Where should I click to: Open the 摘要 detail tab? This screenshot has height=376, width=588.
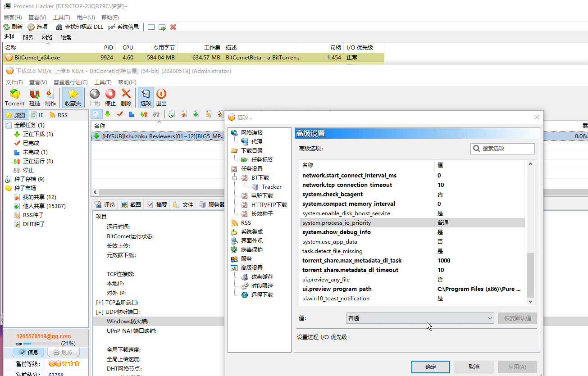(x=157, y=204)
